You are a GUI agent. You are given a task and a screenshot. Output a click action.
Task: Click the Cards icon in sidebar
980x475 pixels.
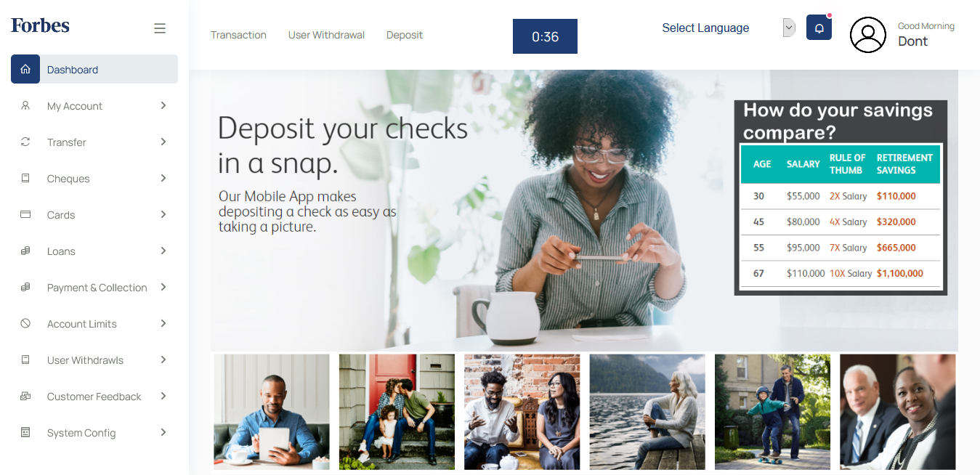point(25,214)
